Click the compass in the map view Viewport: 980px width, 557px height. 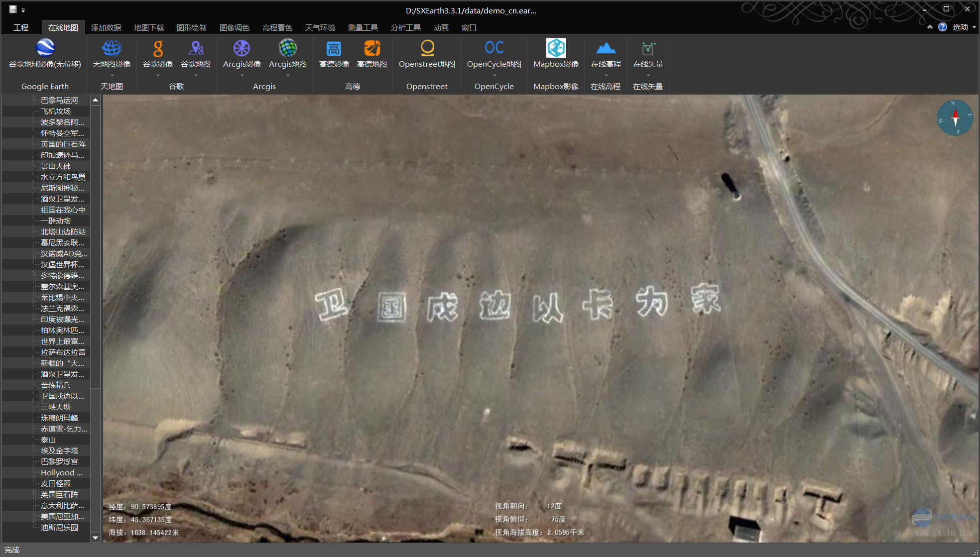955,118
